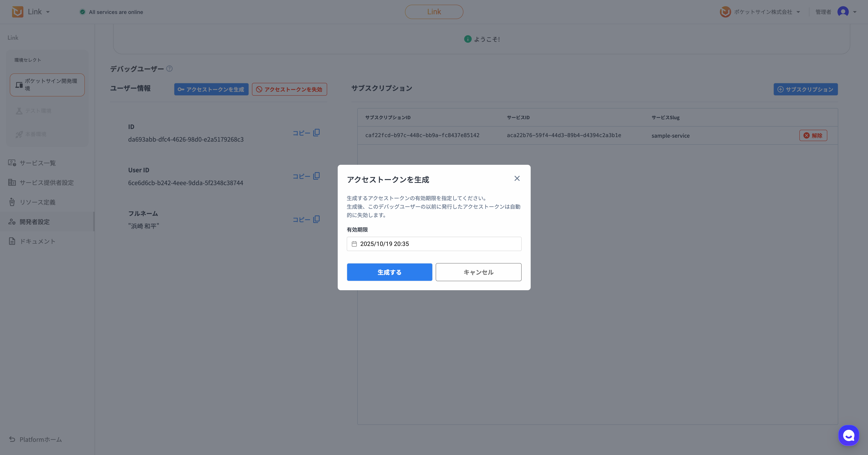
Task: Copy the User ID with copy icon
Action: click(x=316, y=176)
